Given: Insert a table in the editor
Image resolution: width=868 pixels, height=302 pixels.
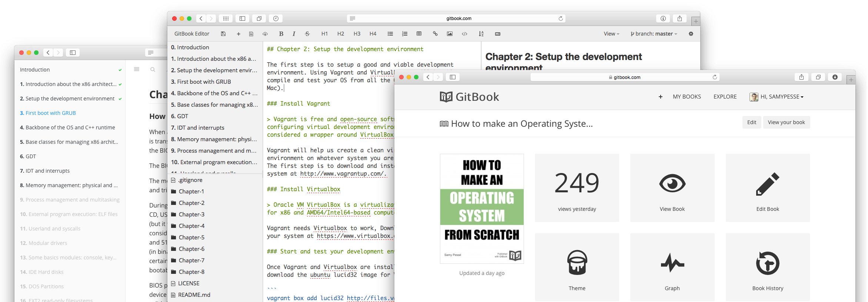Looking at the screenshot, I should point(419,34).
